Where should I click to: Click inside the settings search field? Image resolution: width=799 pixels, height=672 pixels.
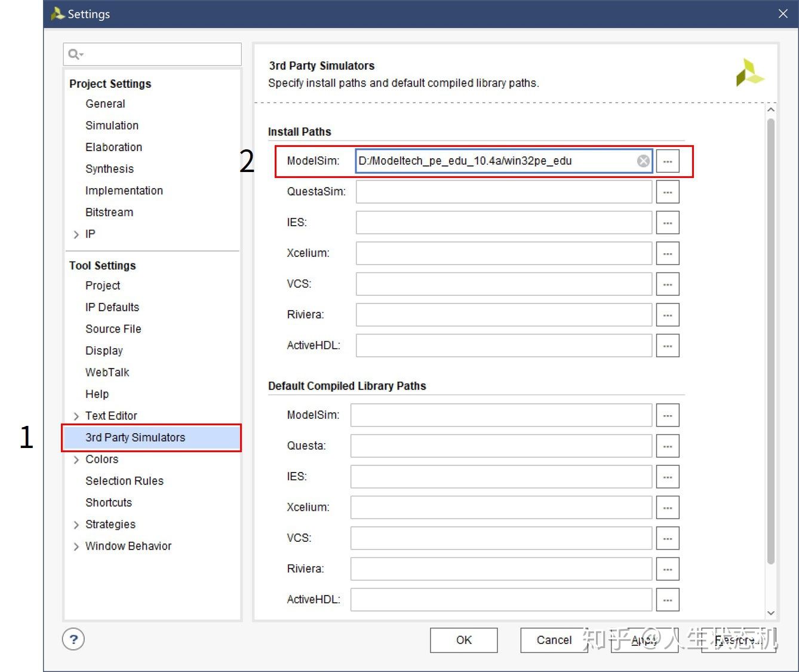click(152, 54)
